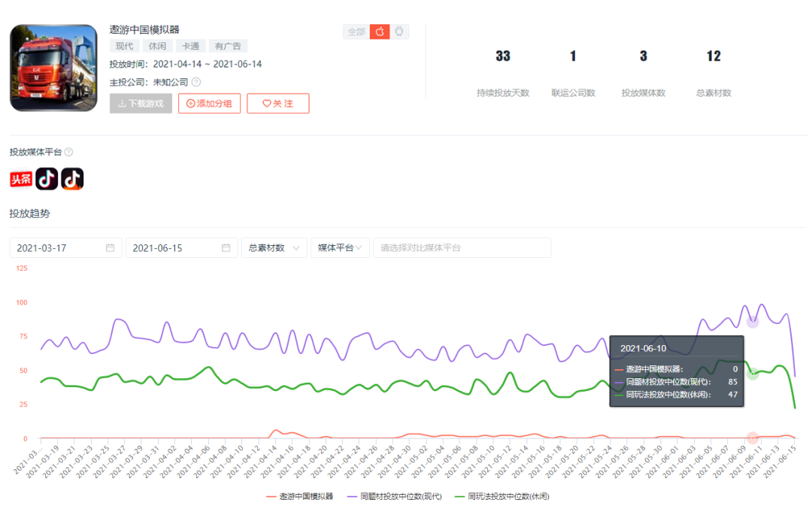Click 投放时间 2021-04-14 ~ 2021-06-14 text

click(186, 64)
